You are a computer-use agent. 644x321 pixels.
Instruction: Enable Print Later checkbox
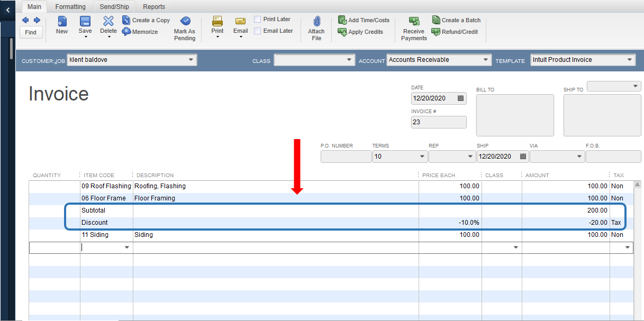[258, 19]
